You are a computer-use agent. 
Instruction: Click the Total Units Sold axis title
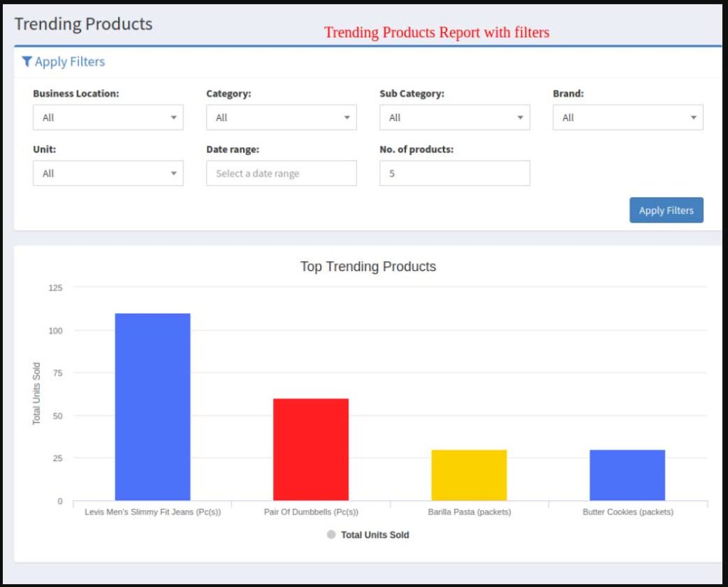(37, 393)
